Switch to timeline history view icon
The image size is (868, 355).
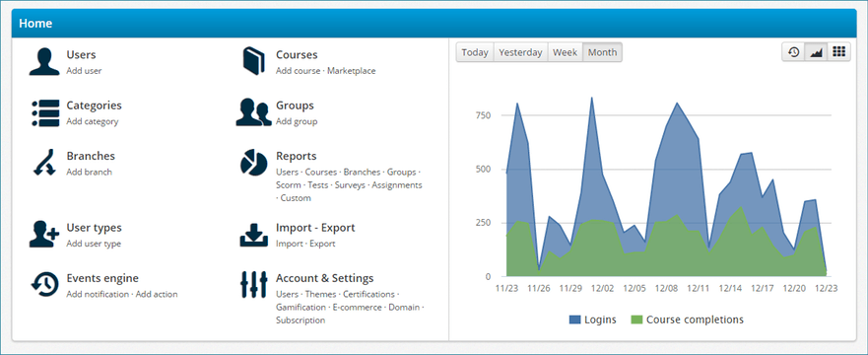(793, 52)
